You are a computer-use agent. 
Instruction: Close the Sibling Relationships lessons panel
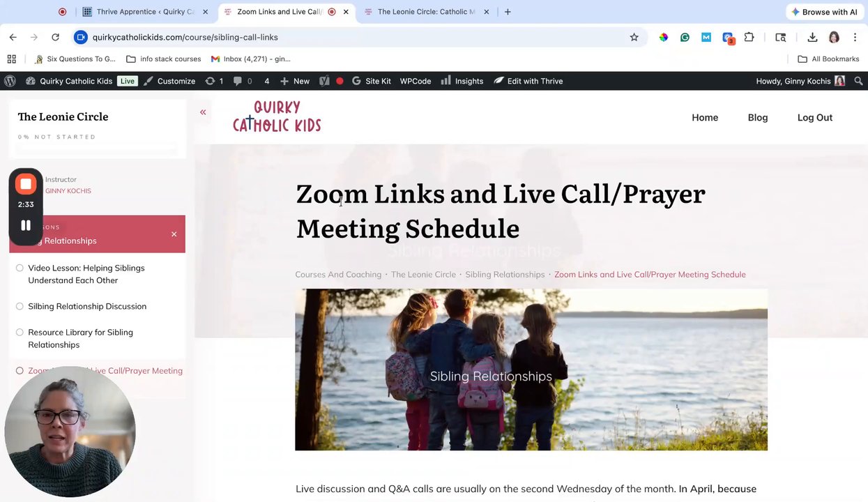(174, 234)
